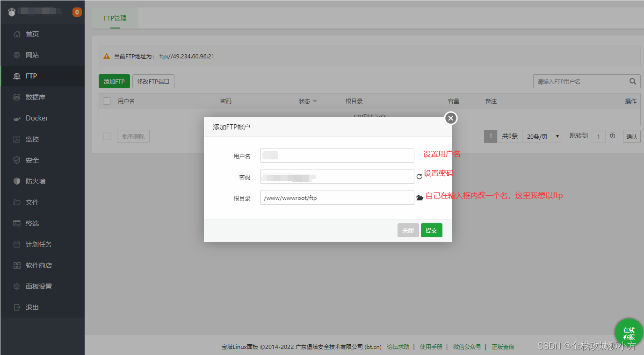
Task: Click the 安全 shield icon
Action: 17,160
